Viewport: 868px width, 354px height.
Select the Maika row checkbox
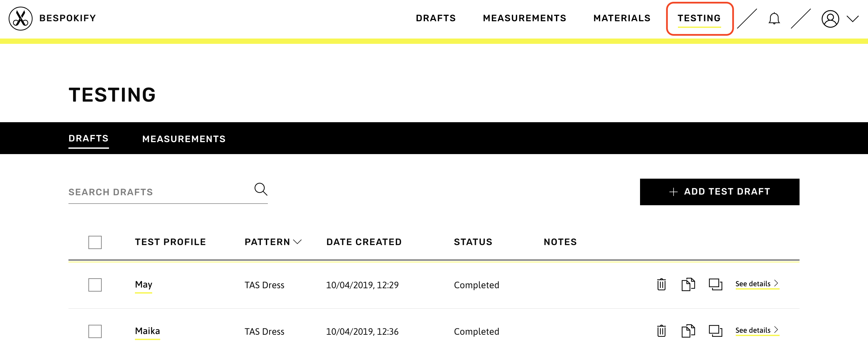coord(95,331)
